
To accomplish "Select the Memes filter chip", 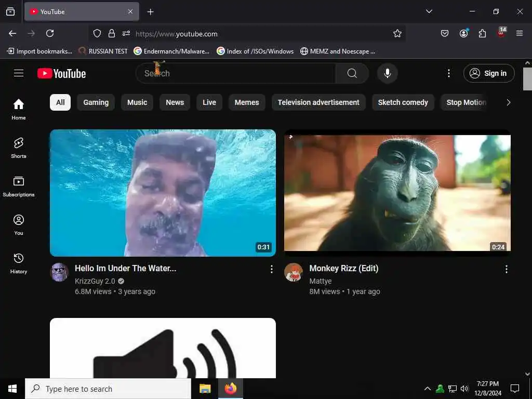I will [247, 102].
